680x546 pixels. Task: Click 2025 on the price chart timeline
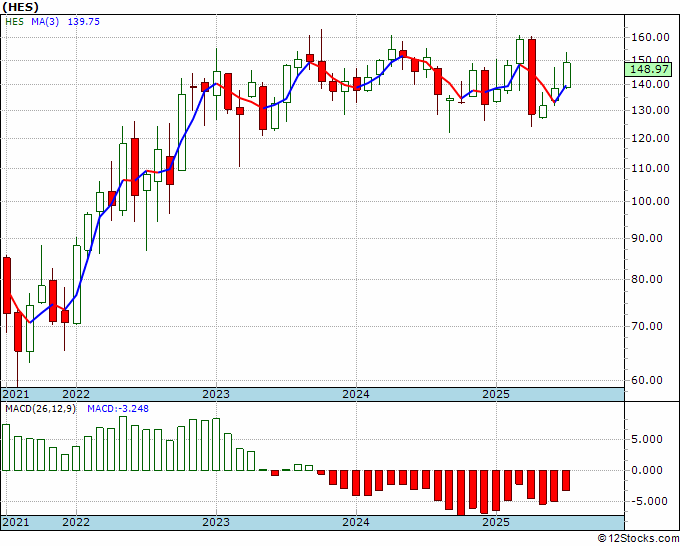tap(496, 394)
